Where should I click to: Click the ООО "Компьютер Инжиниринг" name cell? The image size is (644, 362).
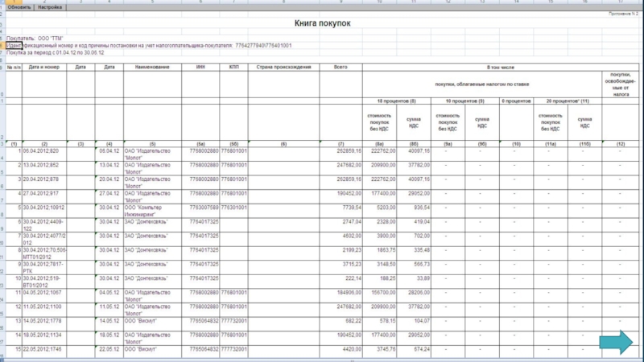pyautogui.click(x=151, y=209)
